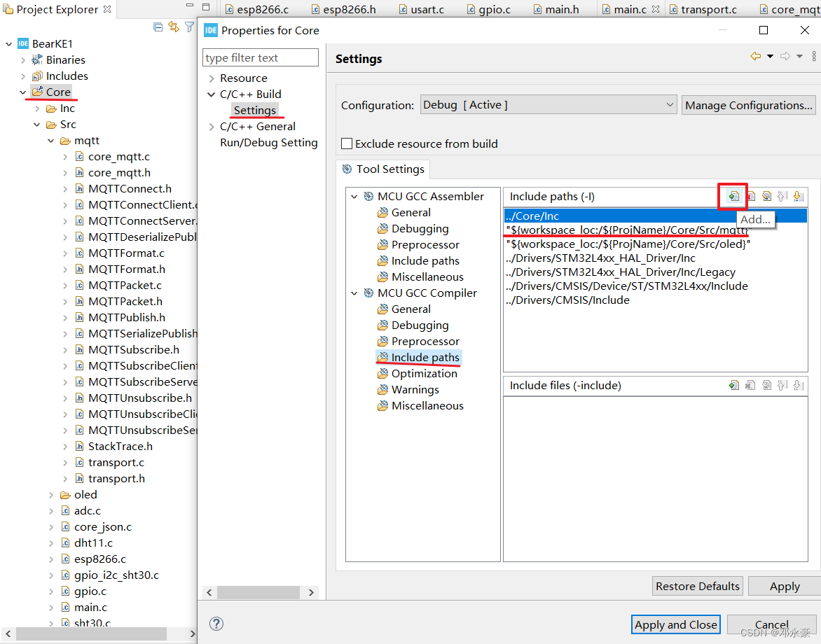The width and height of the screenshot is (821, 644).
Task: Select MCU GCC Assembler tool node
Action: coord(430,196)
